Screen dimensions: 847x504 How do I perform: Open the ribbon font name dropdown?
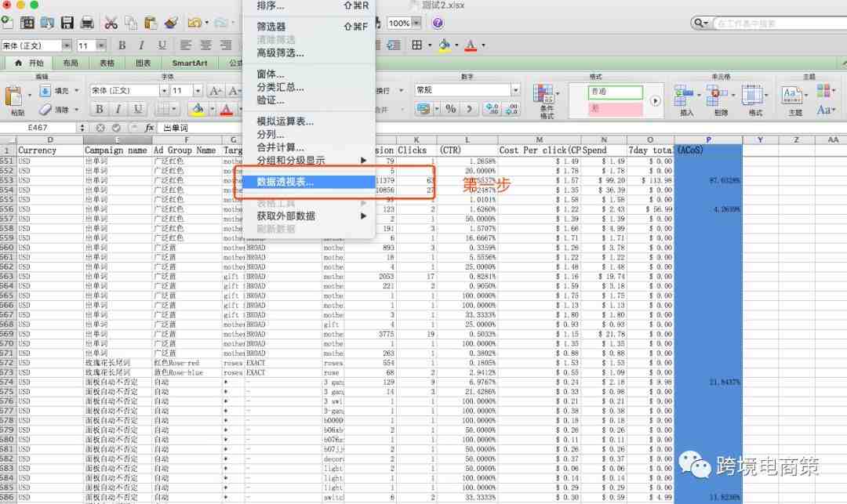164,91
